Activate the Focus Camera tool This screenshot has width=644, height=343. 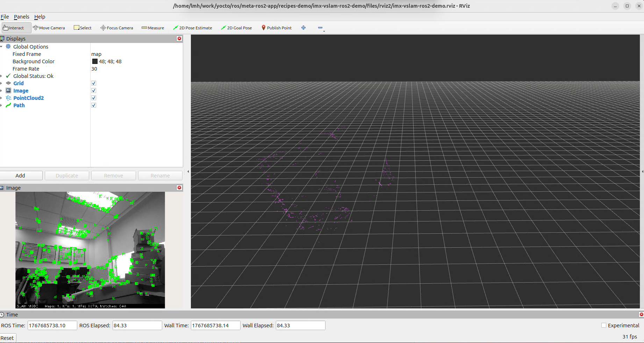tap(117, 28)
